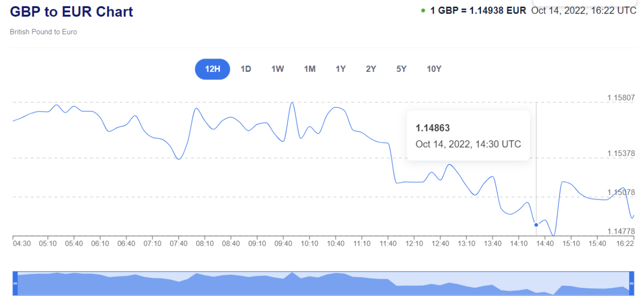The width and height of the screenshot is (644, 304).
Task: Switch chart to 1D range
Action: (246, 69)
